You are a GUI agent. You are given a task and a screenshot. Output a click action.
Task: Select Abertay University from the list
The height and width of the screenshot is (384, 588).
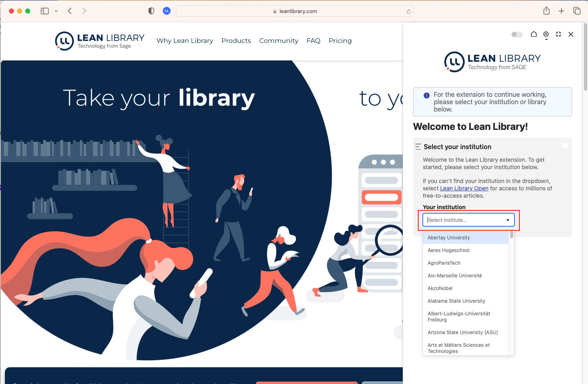449,238
